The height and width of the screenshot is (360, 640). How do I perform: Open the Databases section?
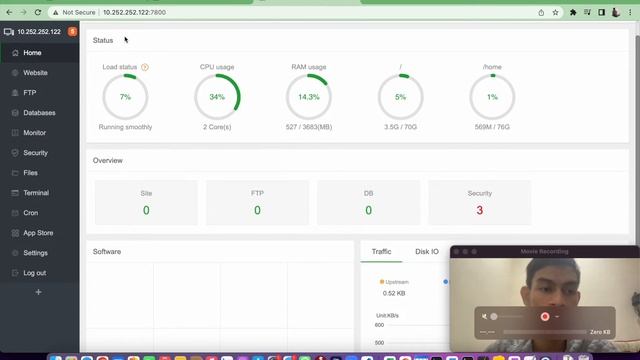pos(40,113)
